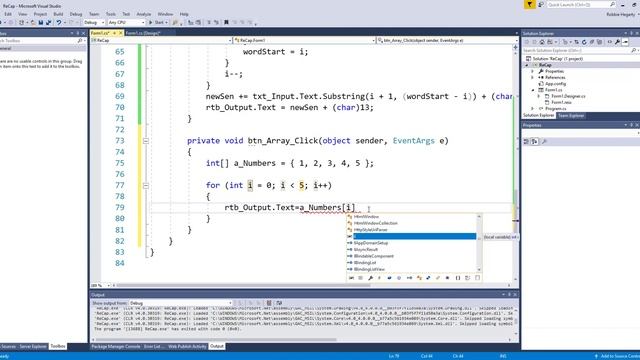Open the Tools menu
Viewport: 640px width, 360px height.
click(111, 14)
